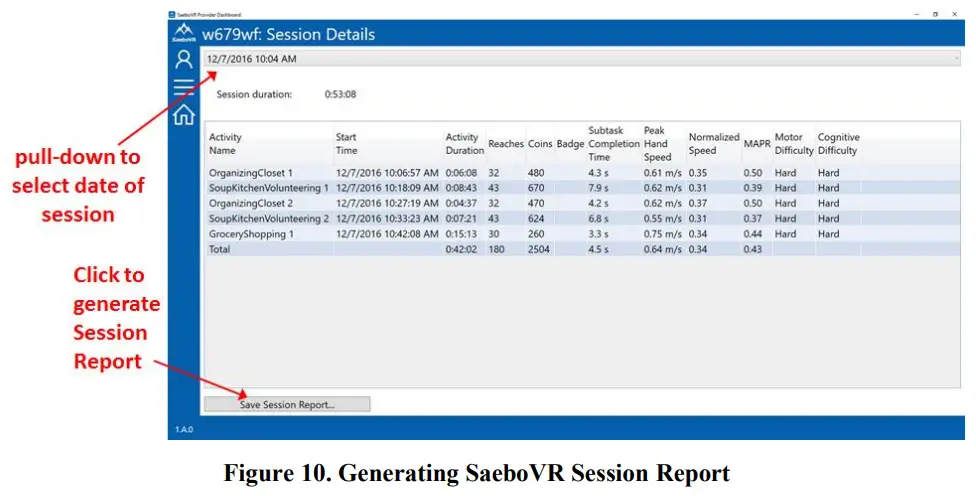Click the Total row label
The image size is (976, 496).
tap(219, 249)
